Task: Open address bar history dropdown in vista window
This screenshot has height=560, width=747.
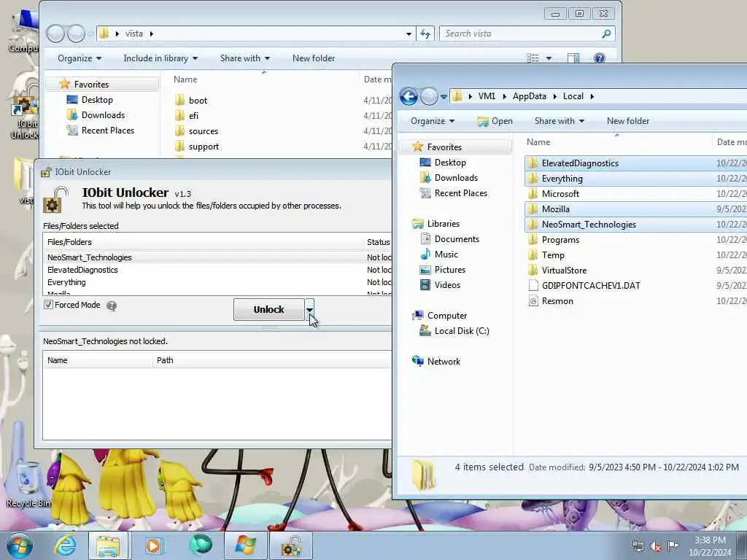Action: [409, 34]
